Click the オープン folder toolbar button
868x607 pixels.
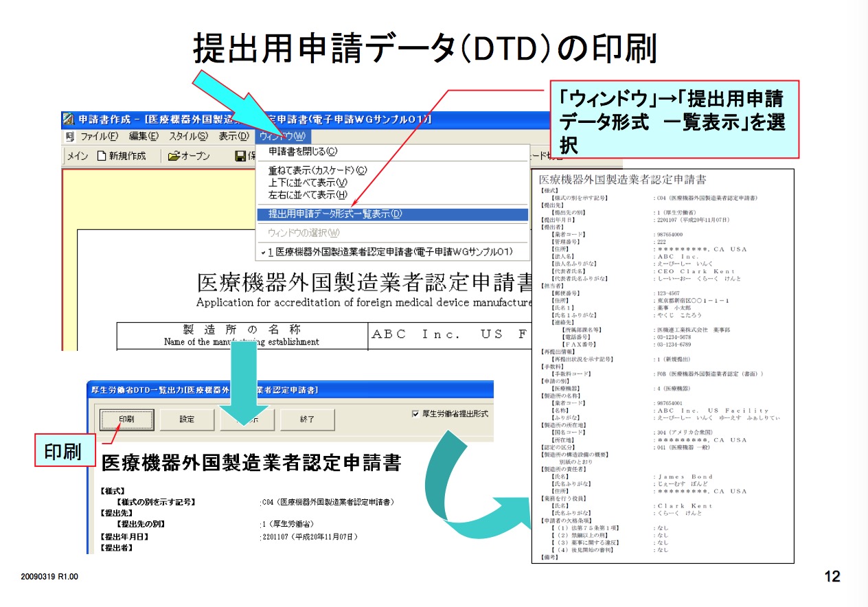pyautogui.click(x=190, y=156)
